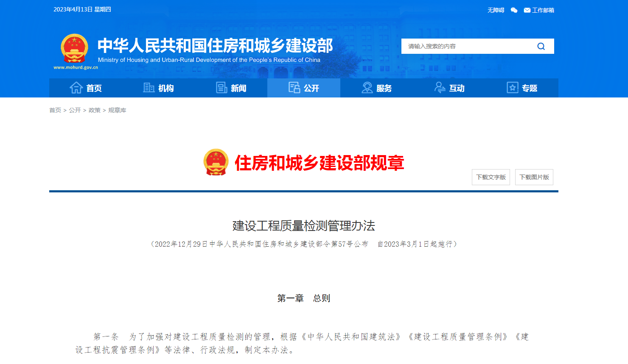
Task: Click the document icon beside 公开
Action: click(x=294, y=88)
